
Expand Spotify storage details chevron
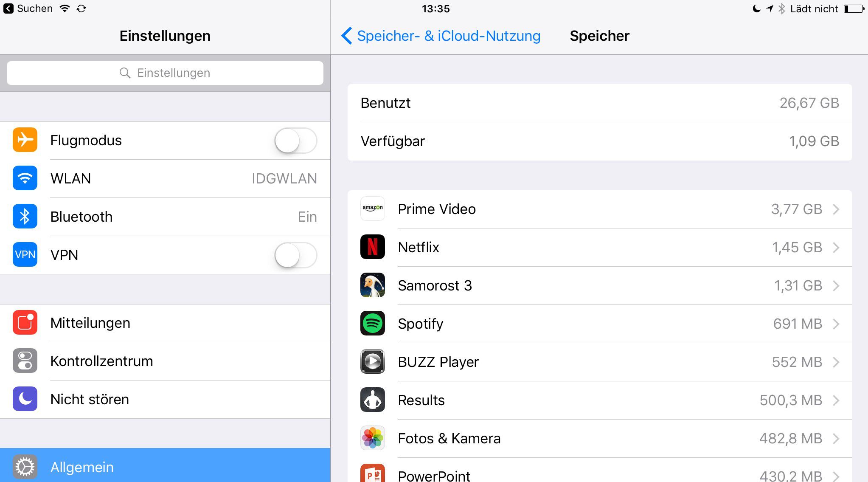(836, 324)
